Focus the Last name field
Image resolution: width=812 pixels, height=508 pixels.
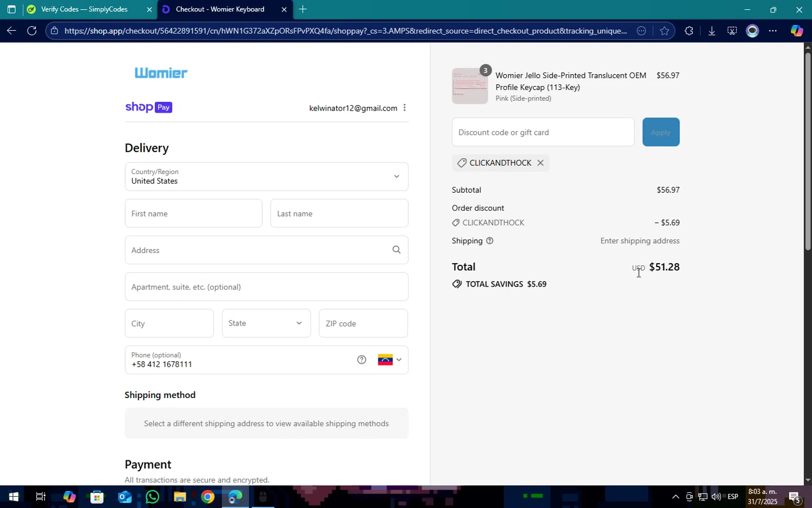[x=339, y=213]
